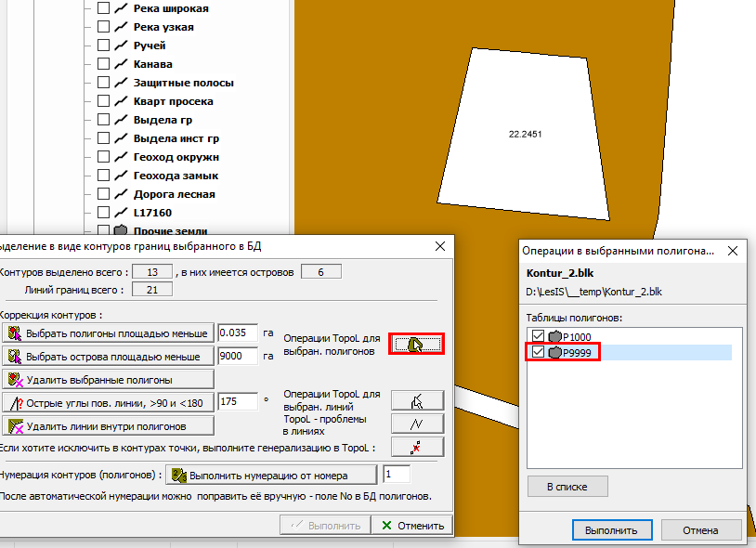Uncheck the P1000 polygon table

tap(538, 336)
